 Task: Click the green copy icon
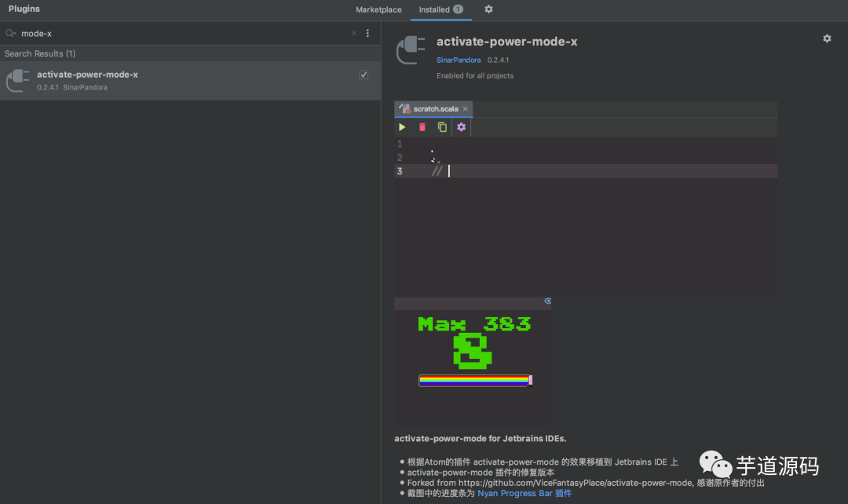tap(442, 127)
